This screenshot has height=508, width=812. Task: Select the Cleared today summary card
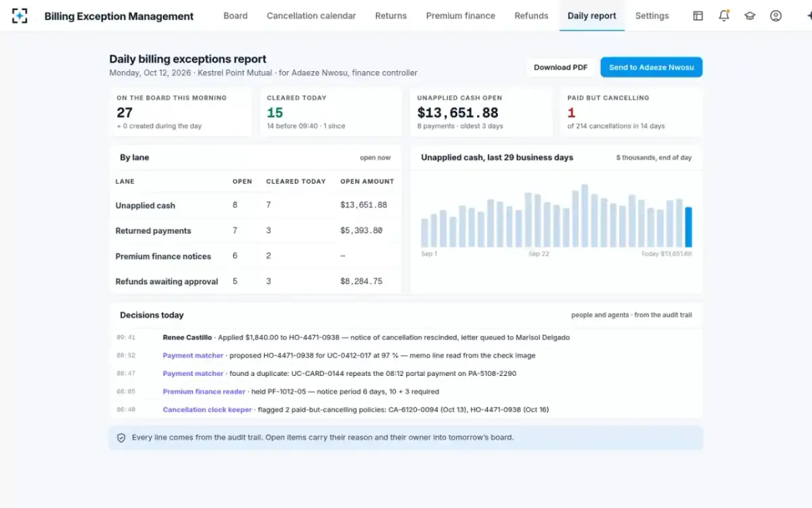[x=331, y=112]
